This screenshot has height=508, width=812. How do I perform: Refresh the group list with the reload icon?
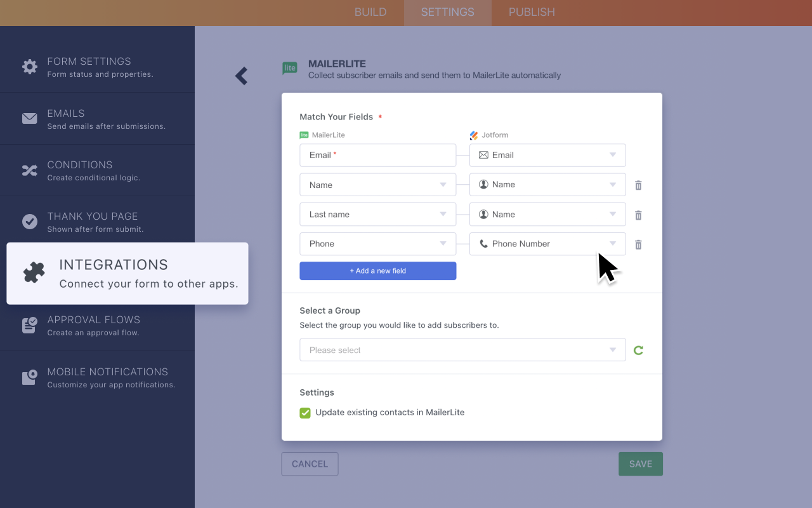coord(638,349)
